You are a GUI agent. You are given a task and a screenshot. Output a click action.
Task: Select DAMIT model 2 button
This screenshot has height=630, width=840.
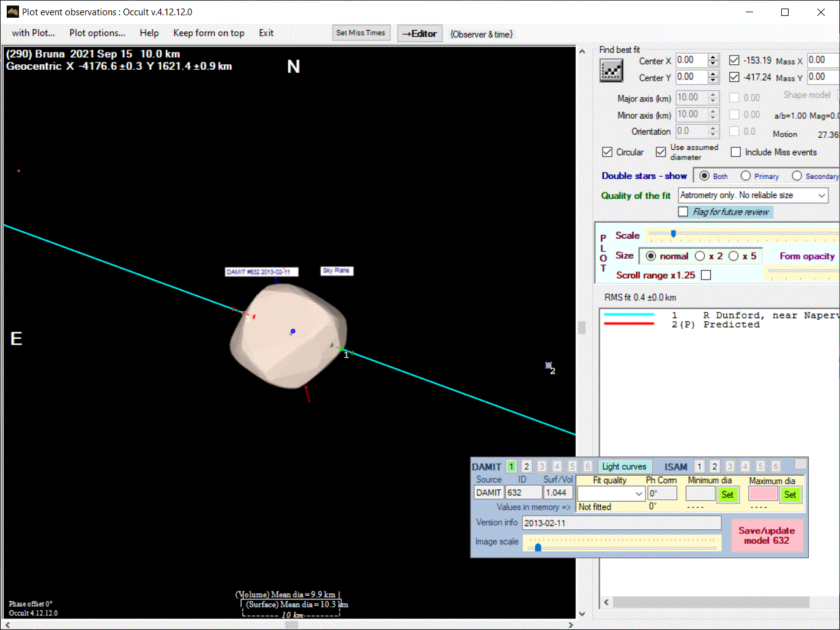click(527, 466)
